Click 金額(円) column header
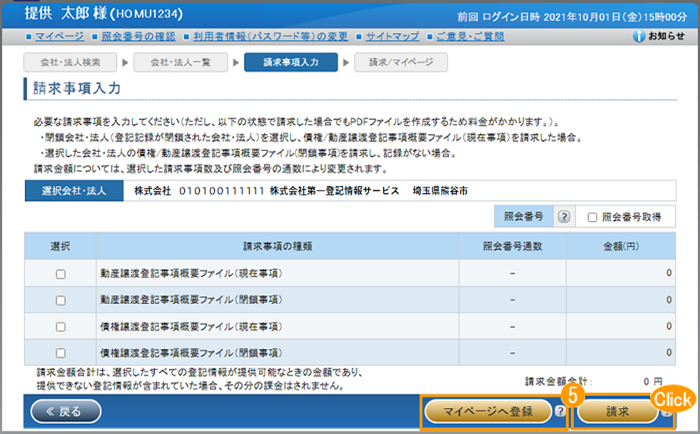Image resolution: width=700 pixels, height=434 pixels. pos(621,246)
